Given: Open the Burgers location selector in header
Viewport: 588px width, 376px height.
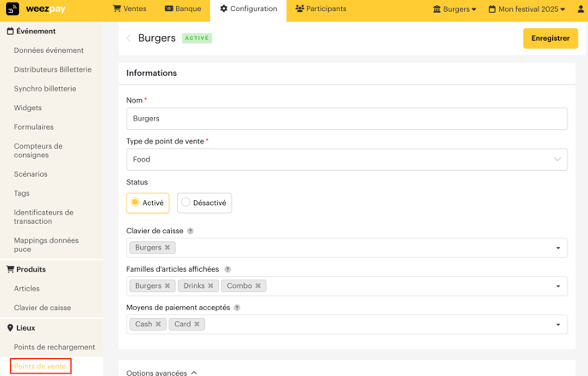Looking at the screenshot, I should pyautogui.click(x=455, y=9).
